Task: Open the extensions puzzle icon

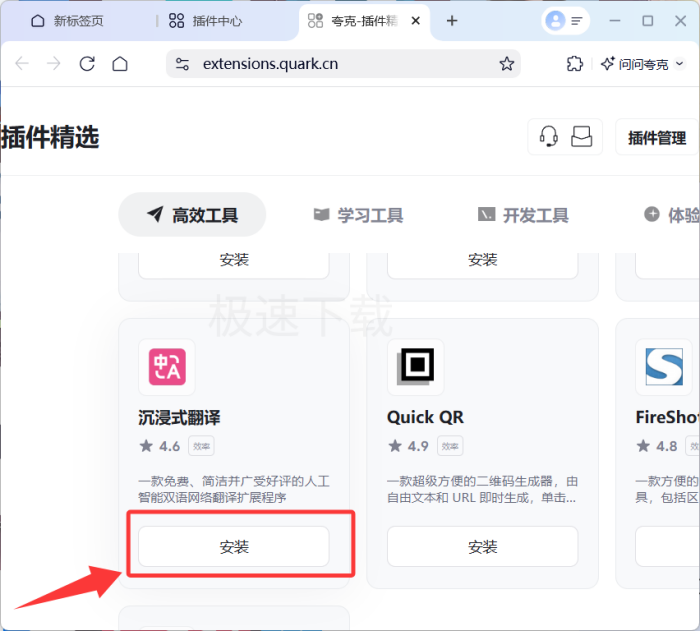Action: 574,64
